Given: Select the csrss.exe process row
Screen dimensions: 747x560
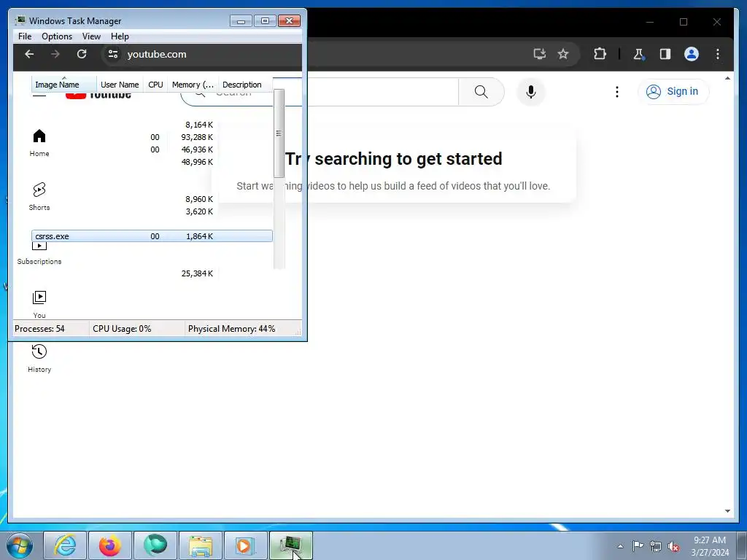Looking at the screenshot, I should (x=152, y=236).
